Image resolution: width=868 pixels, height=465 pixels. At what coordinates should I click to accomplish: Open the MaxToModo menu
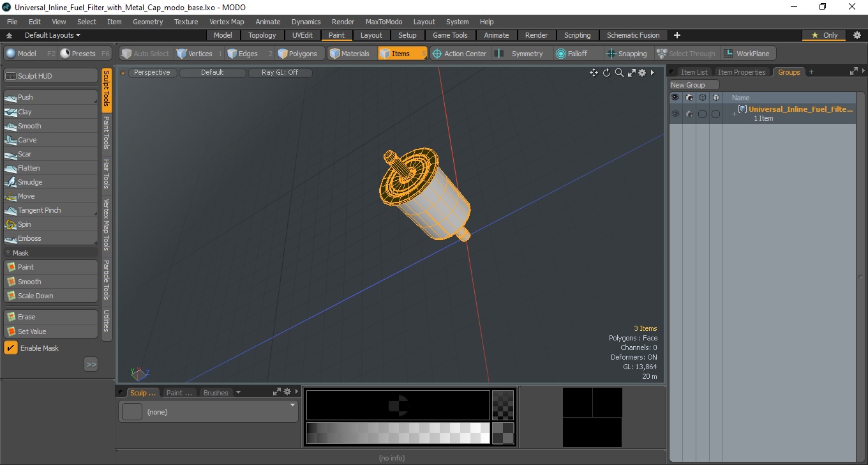click(x=384, y=22)
